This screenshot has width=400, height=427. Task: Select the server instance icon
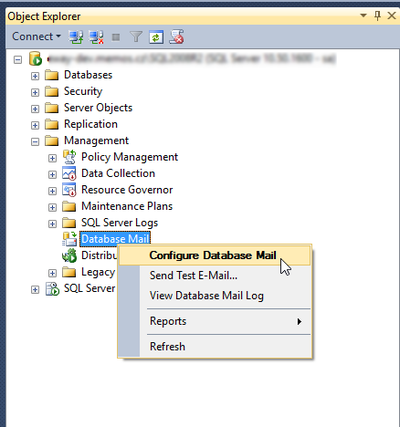pyautogui.click(x=35, y=59)
